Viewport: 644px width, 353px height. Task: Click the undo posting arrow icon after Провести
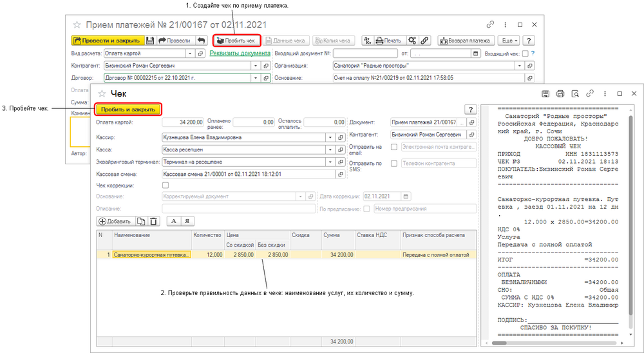201,41
